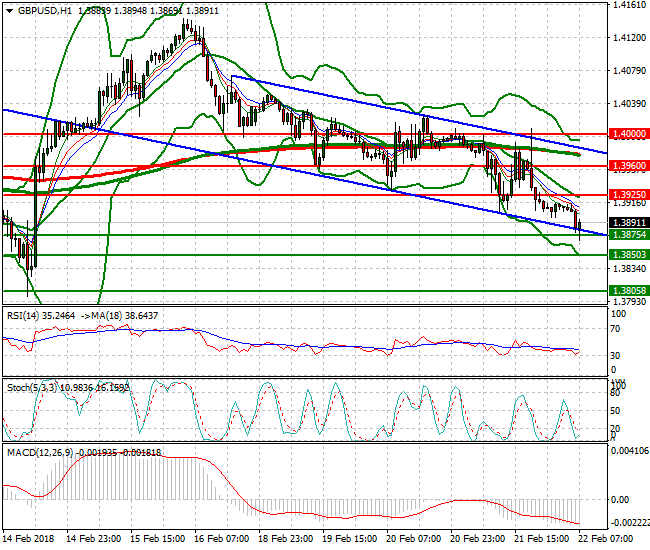Image resolution: width=650 pixels, height=550 pixels.
Task: Click the 1.40790 price scale value
Action: click(630, 71)
